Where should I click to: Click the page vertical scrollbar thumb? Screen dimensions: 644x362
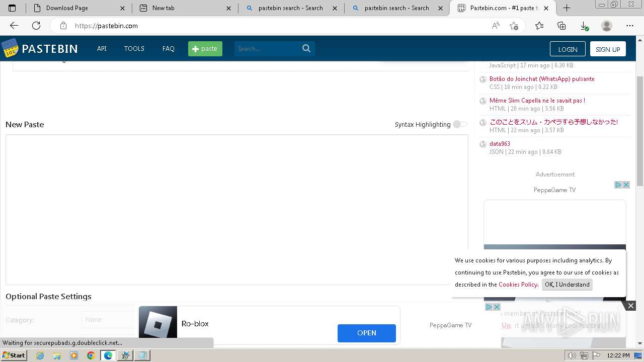click(x=640, y=131)
